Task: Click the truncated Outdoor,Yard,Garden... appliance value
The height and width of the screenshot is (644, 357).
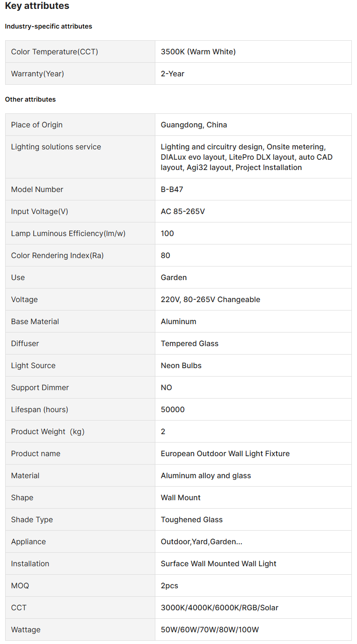Action: (201, 541)
